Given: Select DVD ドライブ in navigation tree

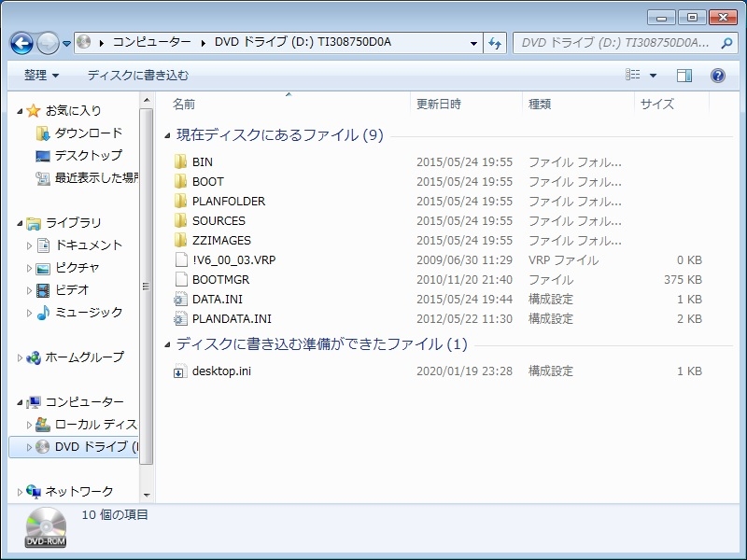Looking at the screenshot, I should [x=97, y=447].
